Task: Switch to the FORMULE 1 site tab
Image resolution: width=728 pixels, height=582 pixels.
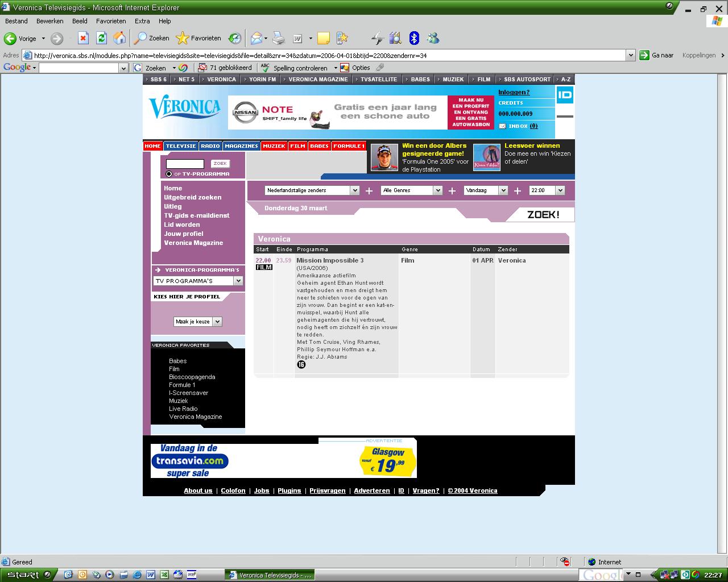Action: tap(349, 146)
